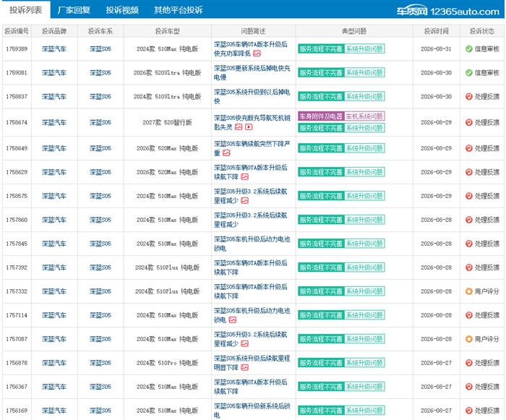
Task: Select 处理反馈 status text in row 1756169
Action: click(486, 411)
